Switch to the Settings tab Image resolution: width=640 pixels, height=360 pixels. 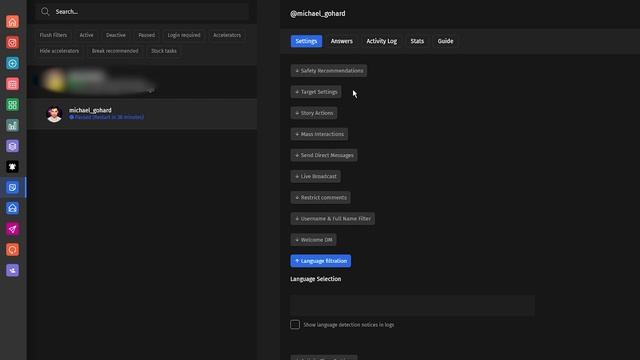pyautogui.click(x=306, y=41)
